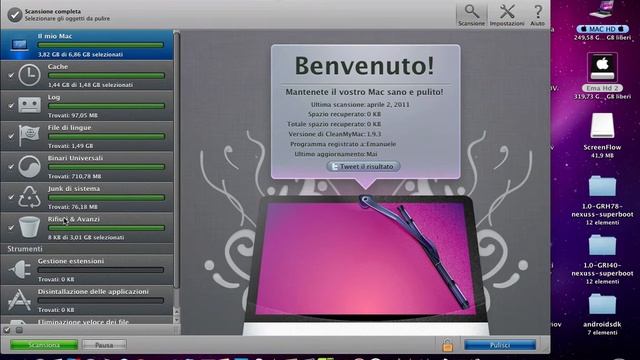The width and height of the screenshot is (640, 360).
Task: Open Disinstallazione delle applicazioni icon
Action: tap(20, 300)
